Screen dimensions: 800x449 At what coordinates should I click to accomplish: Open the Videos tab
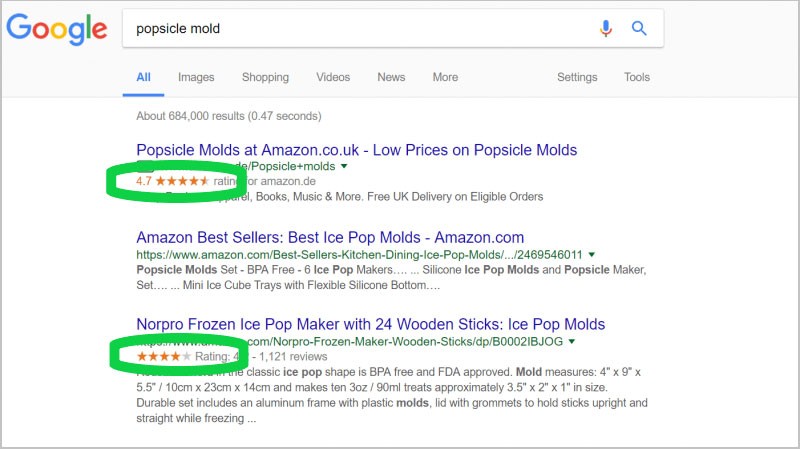click(333, 77)
